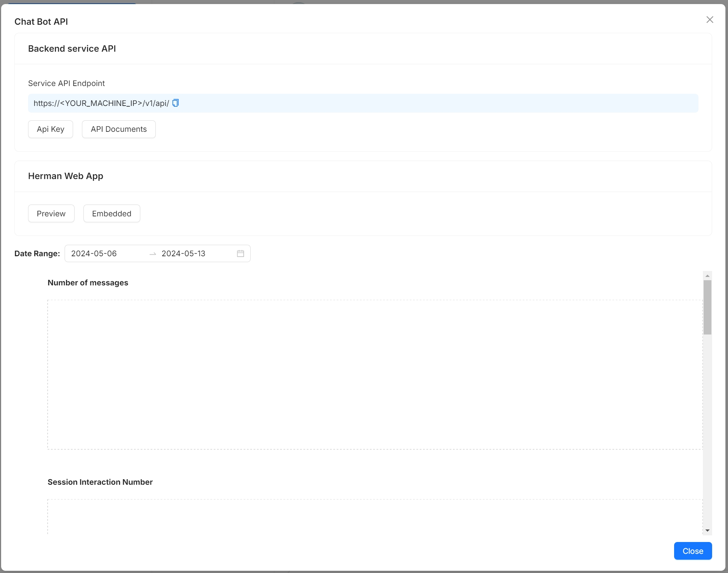Dismiss the dialog with the X icon
728x573 pixels.
pos(710,20)
